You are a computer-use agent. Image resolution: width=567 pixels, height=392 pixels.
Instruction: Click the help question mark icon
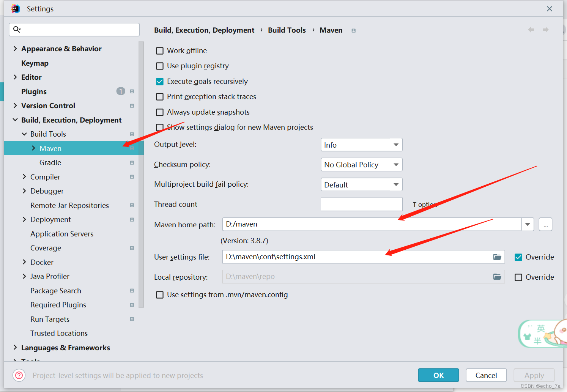[x=19, y=375]
